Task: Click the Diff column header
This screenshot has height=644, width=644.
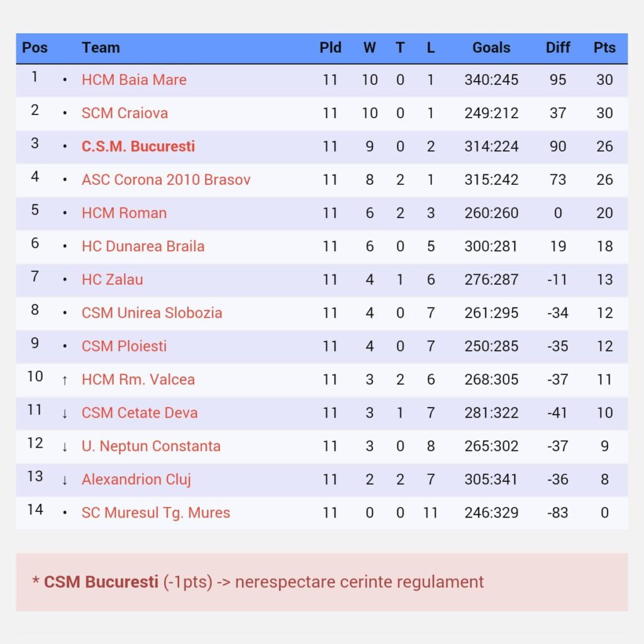Action: tap(558, 48)
